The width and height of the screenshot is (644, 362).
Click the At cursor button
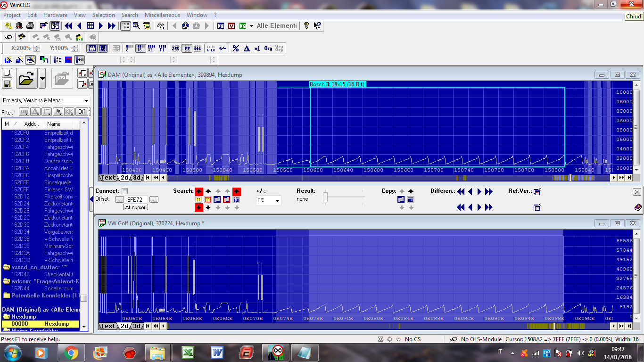click(135, 207)
